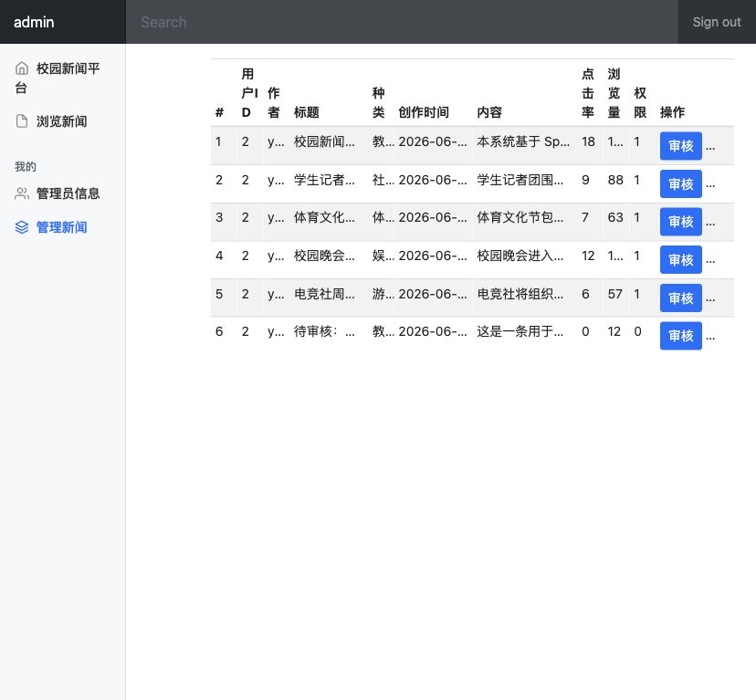The width and height of the screenshot is (756, 700).
Task: Click 审核 button for 电竞社周 row
Action: click(x=680, y=298)
